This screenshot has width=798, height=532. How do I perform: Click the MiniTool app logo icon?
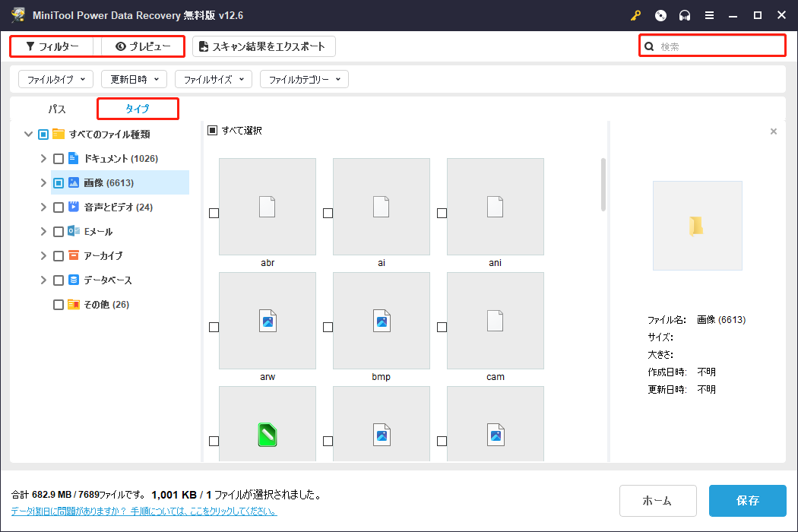(x=18, y=14)
